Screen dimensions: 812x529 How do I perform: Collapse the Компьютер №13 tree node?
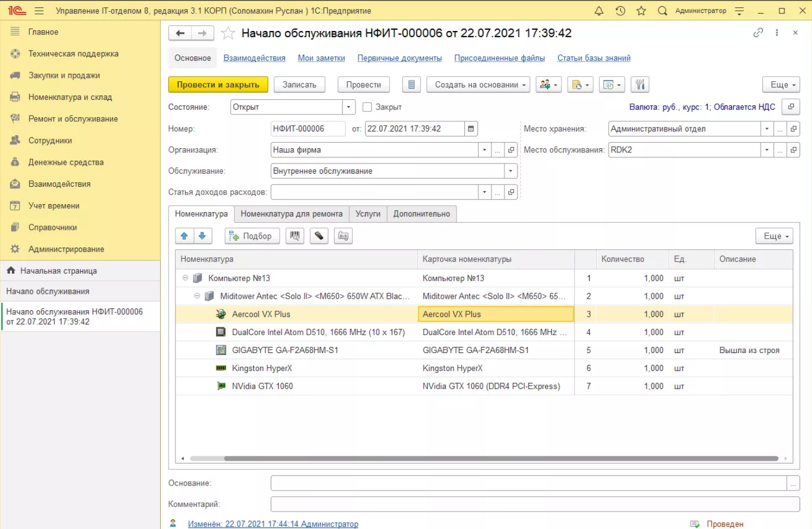coord(185,278)
